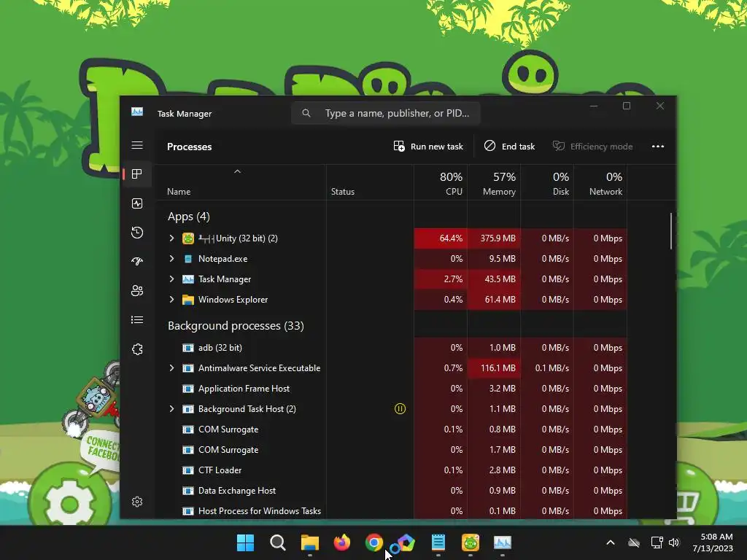Image resolution: width=747 pixels, height=560 pixels.
Task: Open the Details list sidebar icon
Action: coord(137,320)
